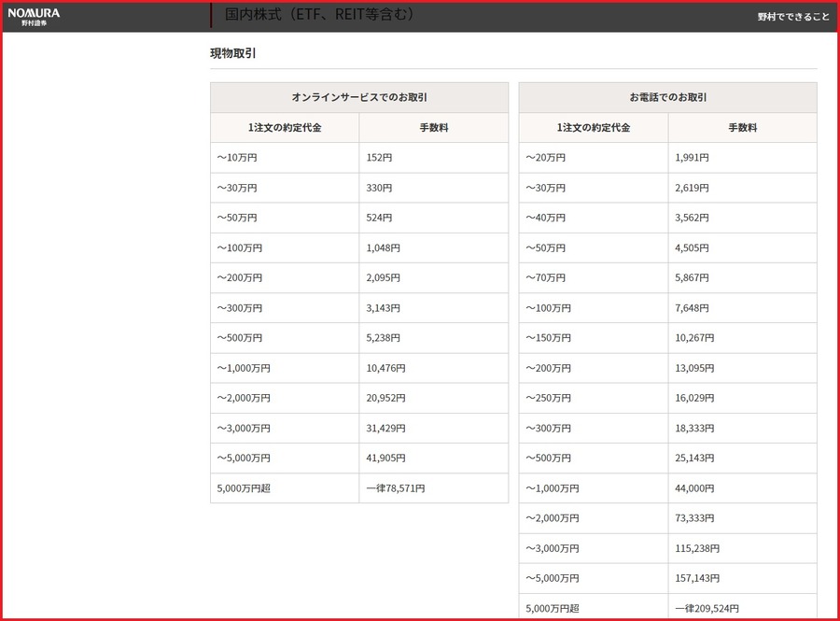Click the 1,991円 fee value
This screenshot has height=621, width=840.
692,158
